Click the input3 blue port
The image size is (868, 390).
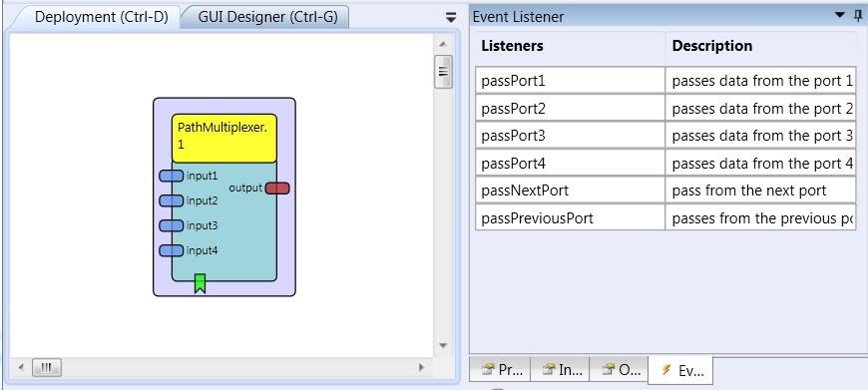point(171,225)
